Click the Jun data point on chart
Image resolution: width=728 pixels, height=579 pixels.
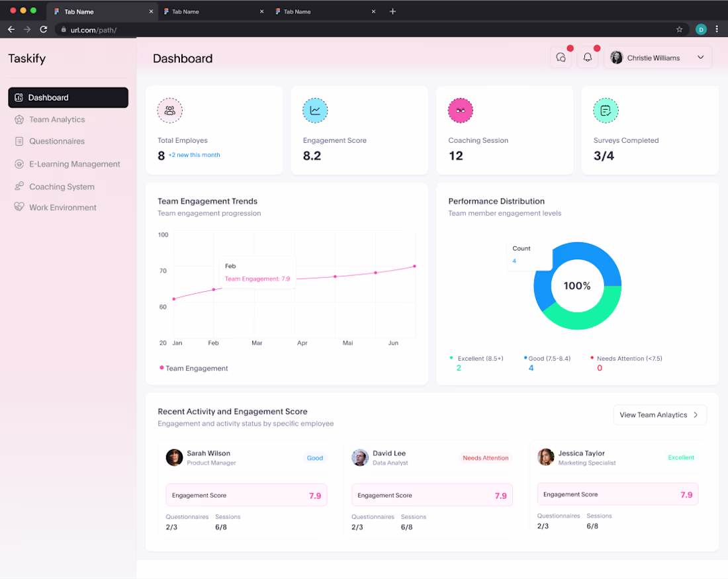414,266
